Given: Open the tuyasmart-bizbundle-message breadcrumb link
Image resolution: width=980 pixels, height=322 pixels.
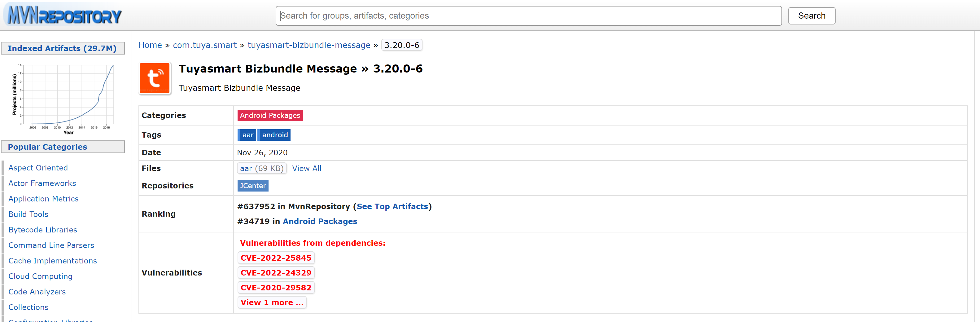Looking at the screenshot, I should point(309,45).
